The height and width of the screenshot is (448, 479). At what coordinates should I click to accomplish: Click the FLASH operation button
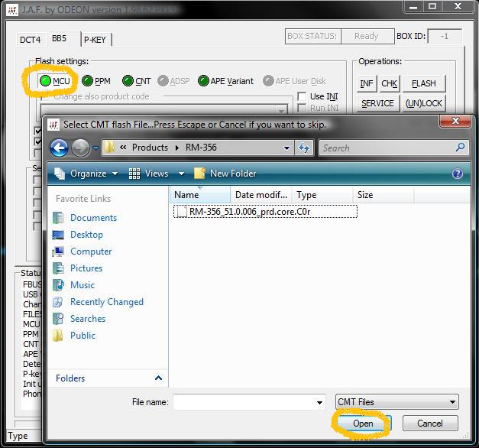[x=424, y=83]
